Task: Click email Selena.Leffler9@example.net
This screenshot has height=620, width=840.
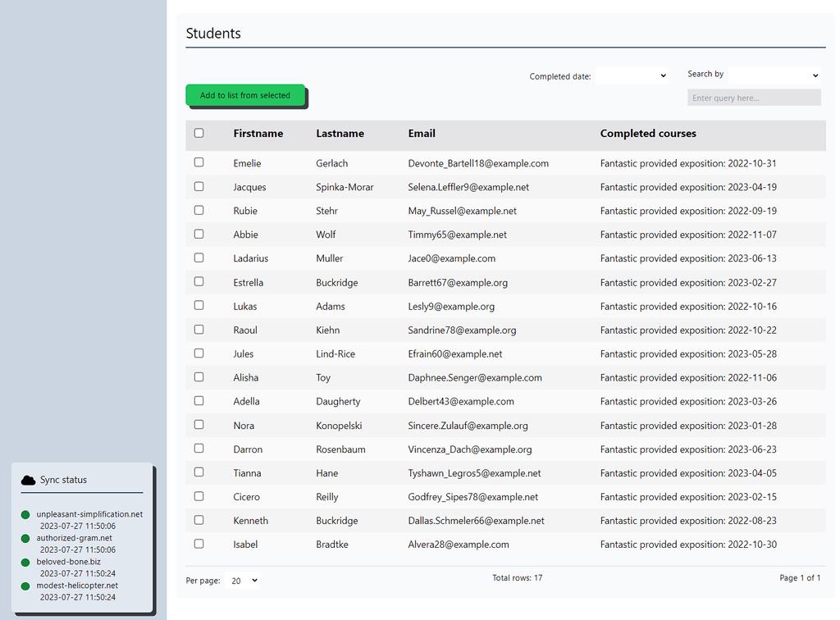Action: 468,187
